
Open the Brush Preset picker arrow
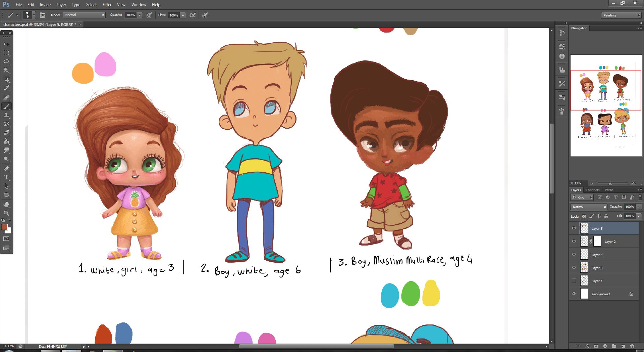34,15
